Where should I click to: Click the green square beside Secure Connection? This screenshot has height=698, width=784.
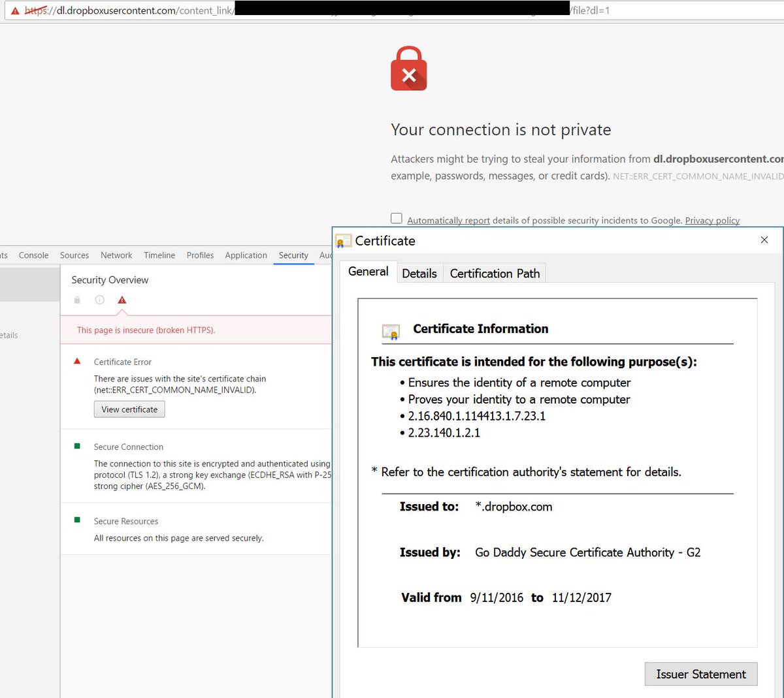[77, 446]
